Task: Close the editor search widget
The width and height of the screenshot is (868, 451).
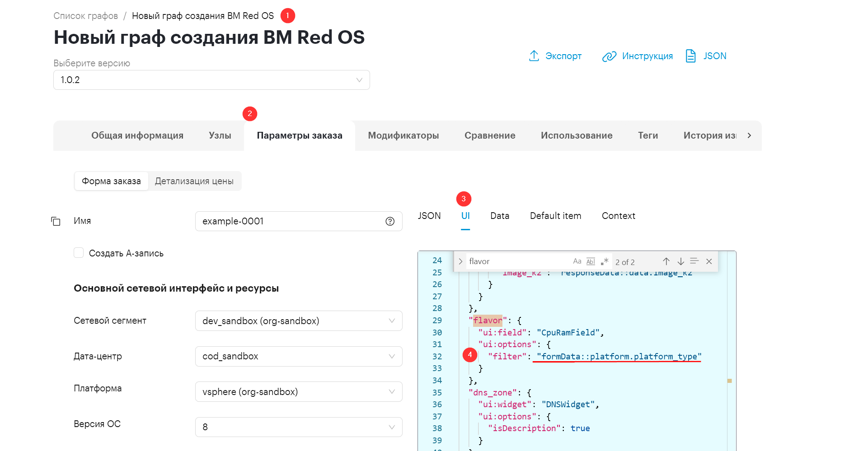Action: click(709, 261)
